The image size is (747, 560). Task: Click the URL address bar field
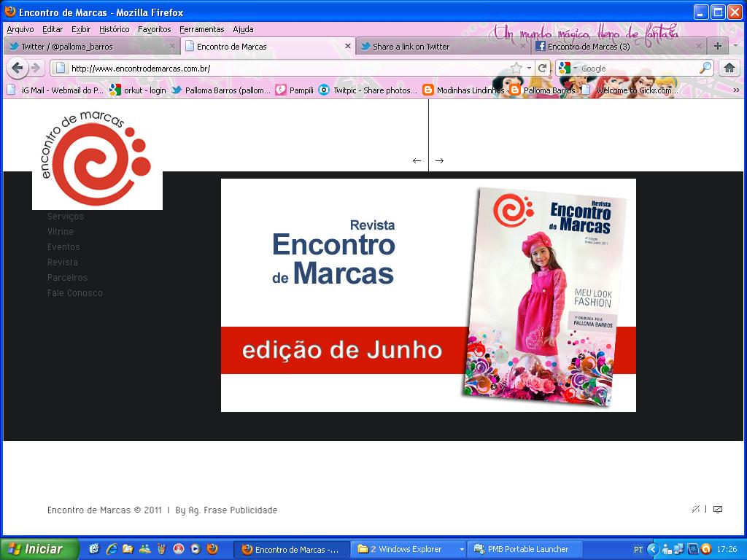(x=286, y=68)
